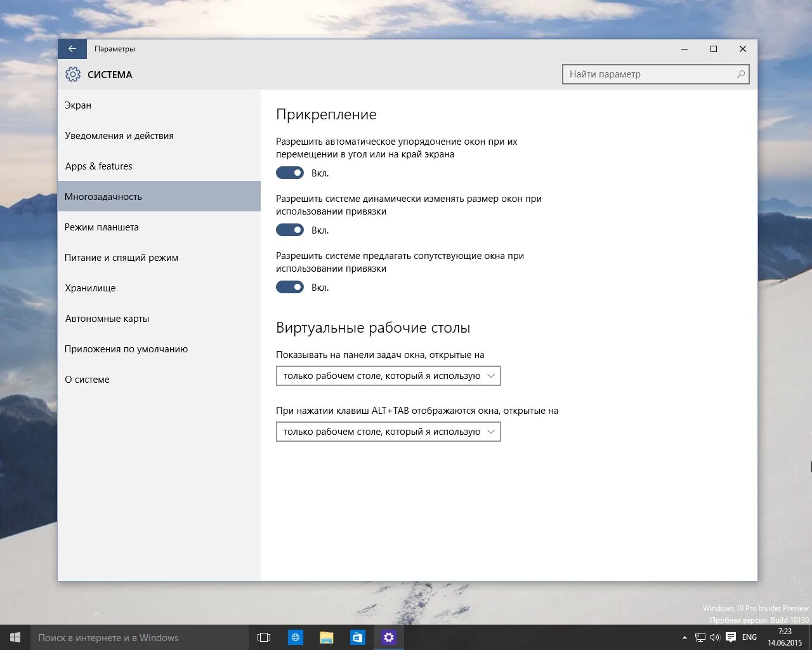Minimize the Параметры window

[684, 49]
